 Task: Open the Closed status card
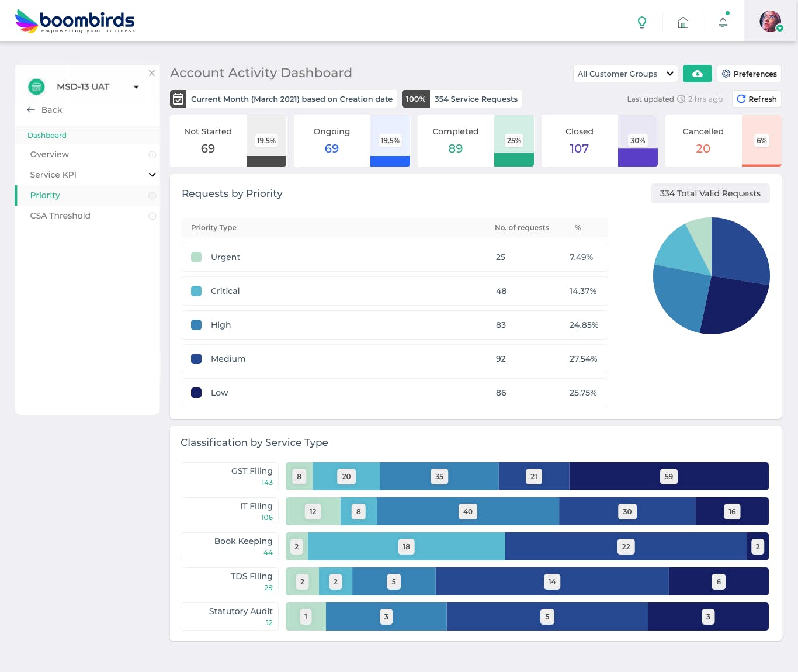pos(600,141)
